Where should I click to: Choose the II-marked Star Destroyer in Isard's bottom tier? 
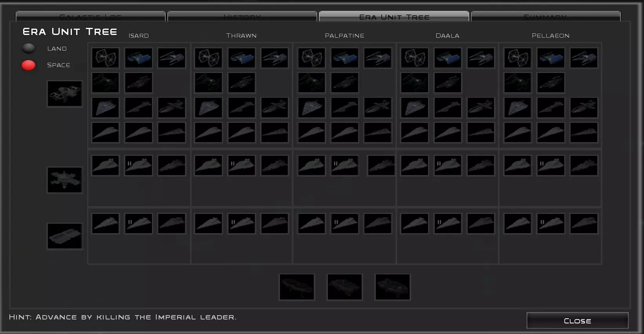(x=139, y=224)
